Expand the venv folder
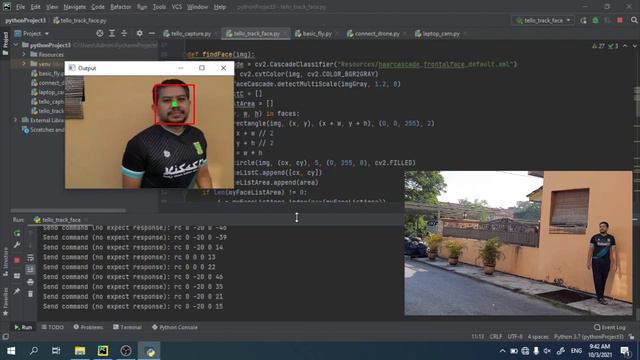Image resolution: width=640 pixels, height=360 pixels. (24, 64)
